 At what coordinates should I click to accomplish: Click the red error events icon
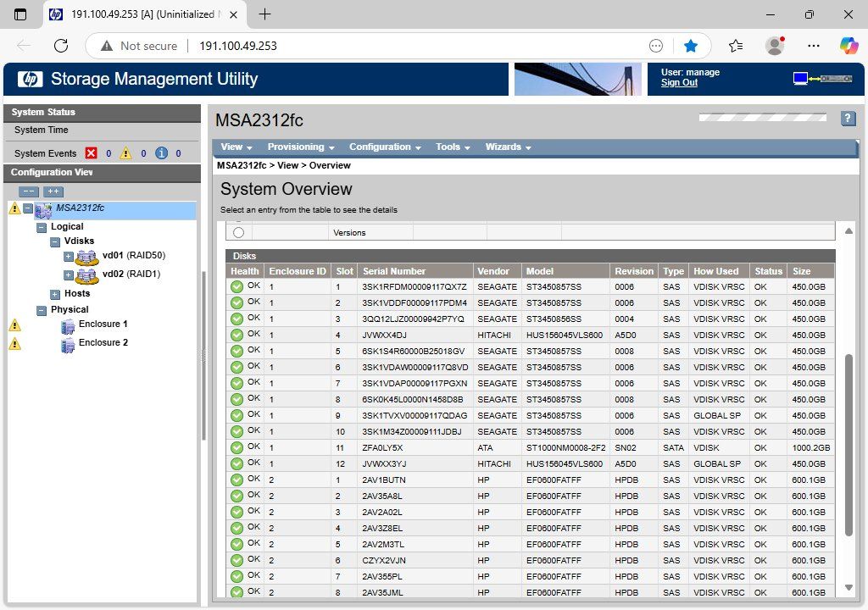point(92,153)
